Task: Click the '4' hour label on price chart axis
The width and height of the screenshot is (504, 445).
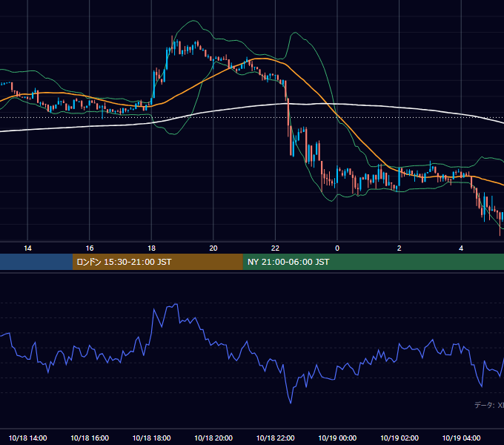Action: [461, 248]
